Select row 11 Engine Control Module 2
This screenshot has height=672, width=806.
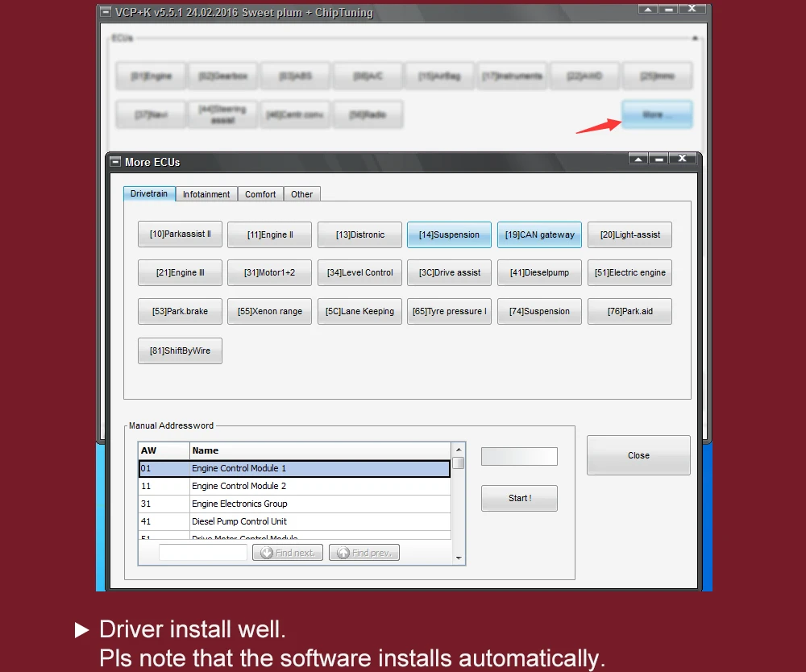coord(294,486)
